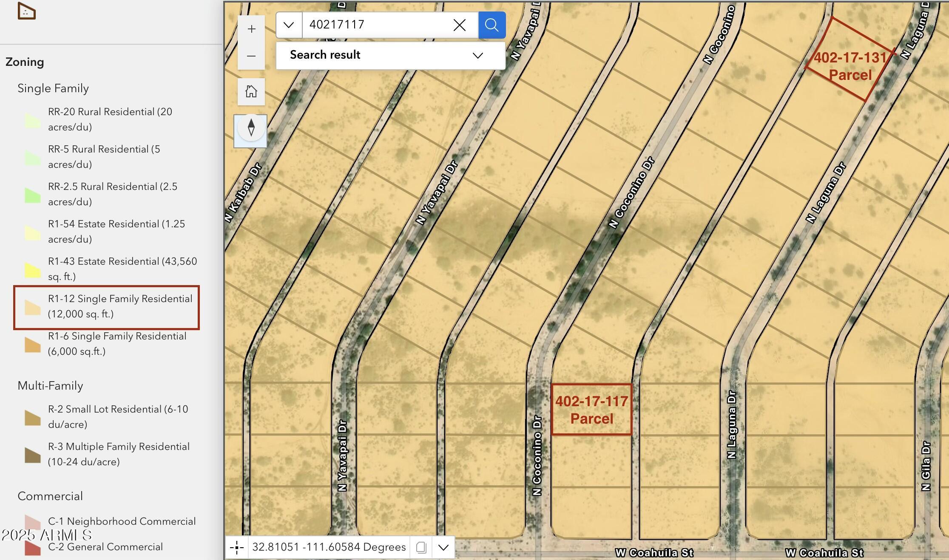Image resolution: width=949 pixels, height=560 pixels.
Task: Click inside the search input field
Action: tap(374, 24)
